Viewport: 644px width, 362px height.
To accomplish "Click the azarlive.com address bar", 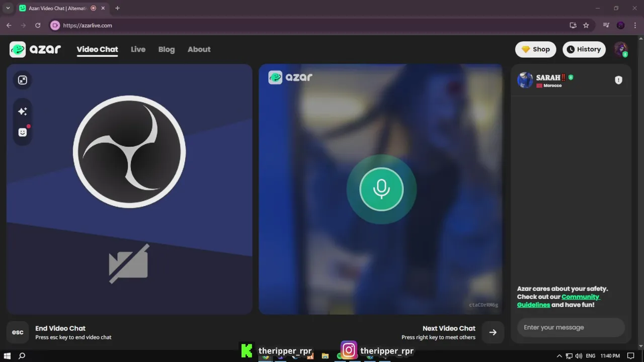I will (x=312, y=25).
